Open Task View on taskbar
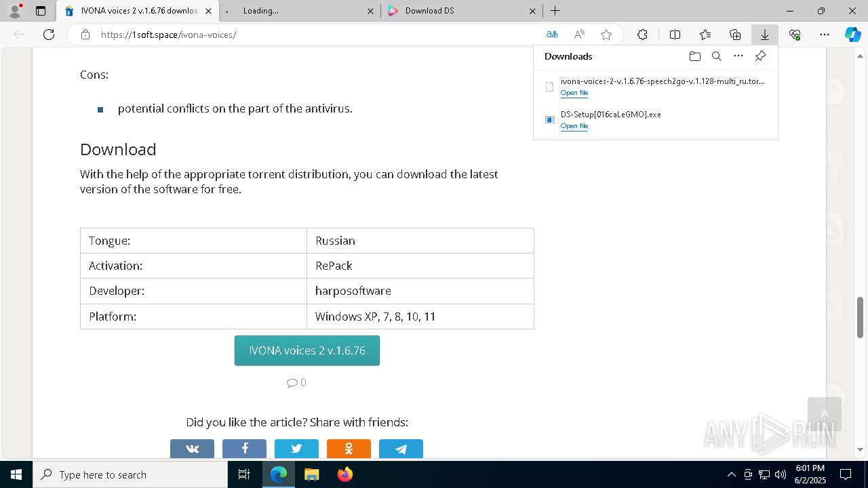The image size is (868, 488). [244, 474]
